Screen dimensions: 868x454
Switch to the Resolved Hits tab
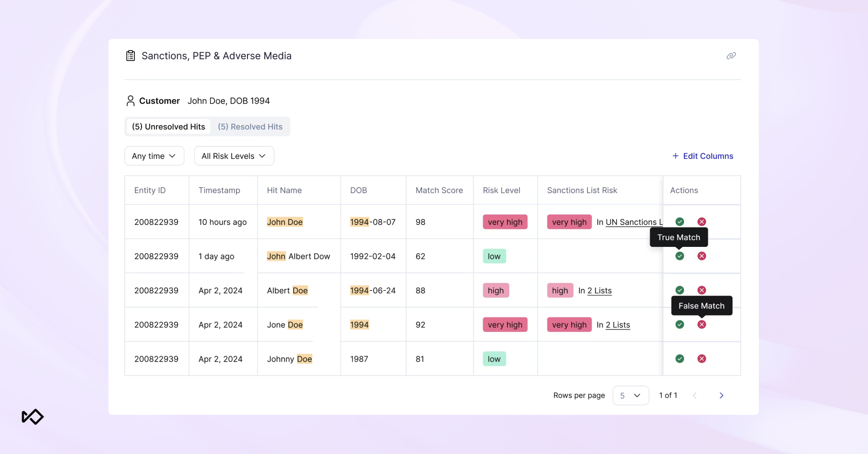(250, 127)
